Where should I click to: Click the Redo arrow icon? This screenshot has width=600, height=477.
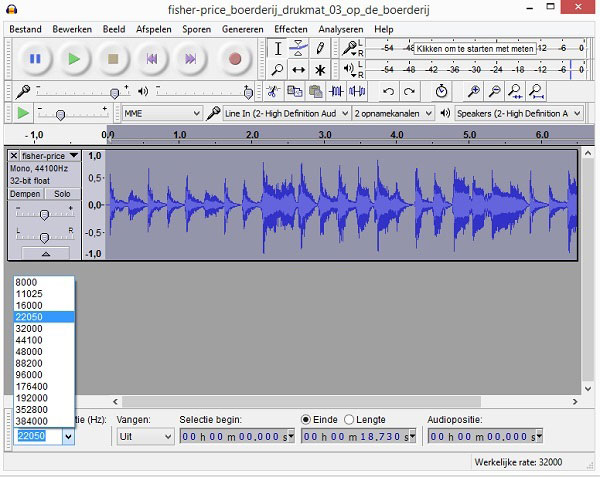pos(409,91)
